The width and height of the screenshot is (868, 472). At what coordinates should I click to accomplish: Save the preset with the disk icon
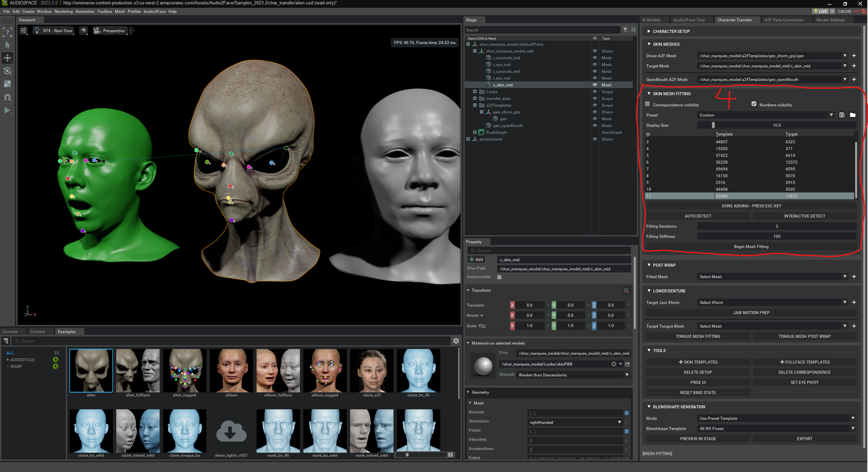tap(842, 115)
